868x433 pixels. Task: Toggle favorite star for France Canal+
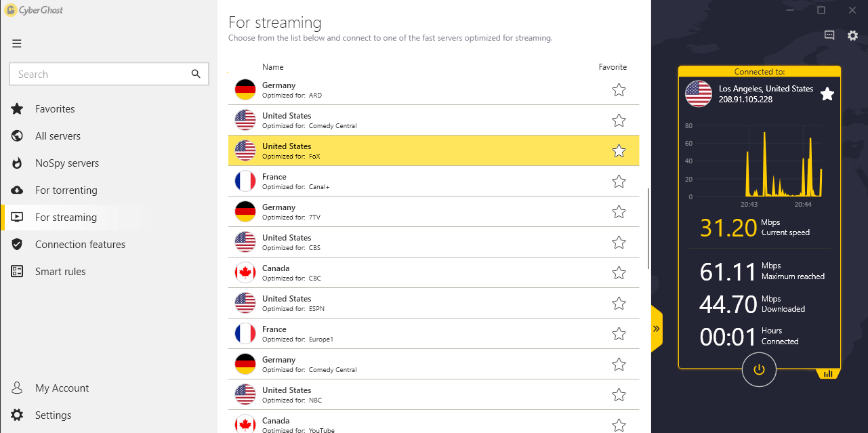[x=619, y=182]
